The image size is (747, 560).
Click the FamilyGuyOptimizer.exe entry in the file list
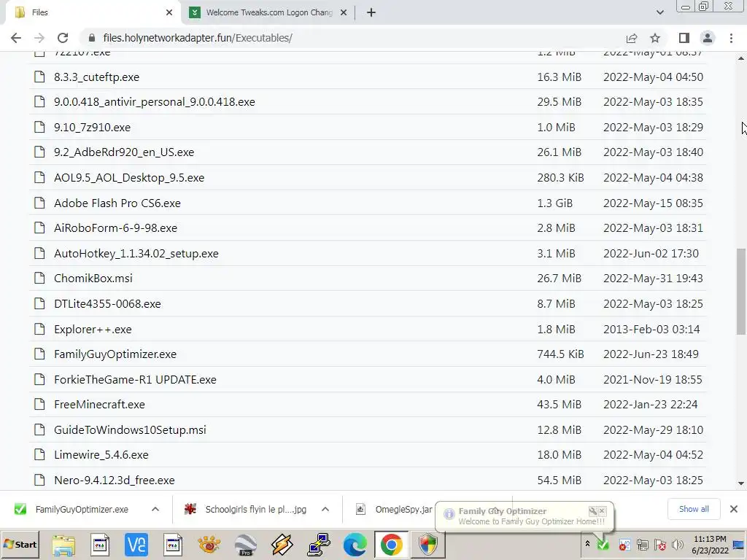[115, 354]
